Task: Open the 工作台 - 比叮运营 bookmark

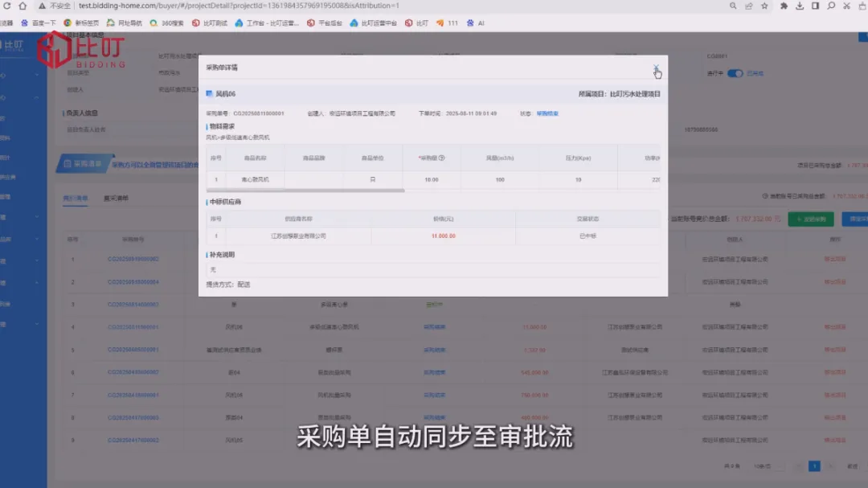Action: pos(267,23)
